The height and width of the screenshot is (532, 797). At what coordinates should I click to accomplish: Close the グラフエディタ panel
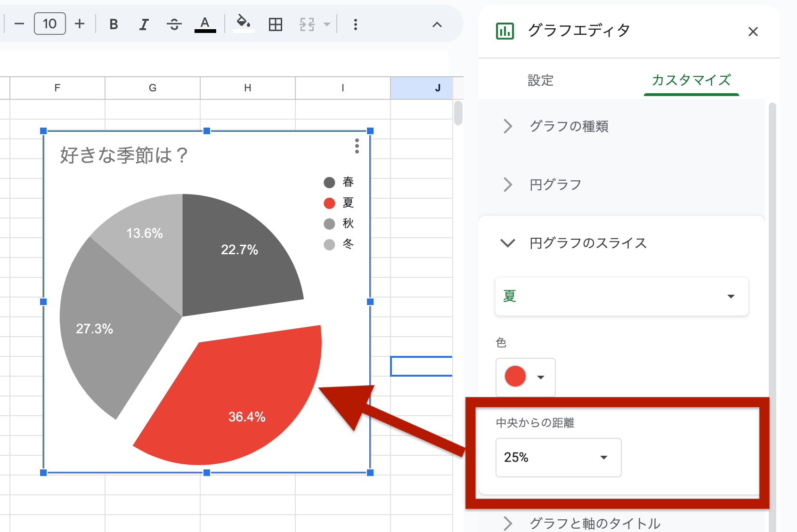tap(753, 31)
